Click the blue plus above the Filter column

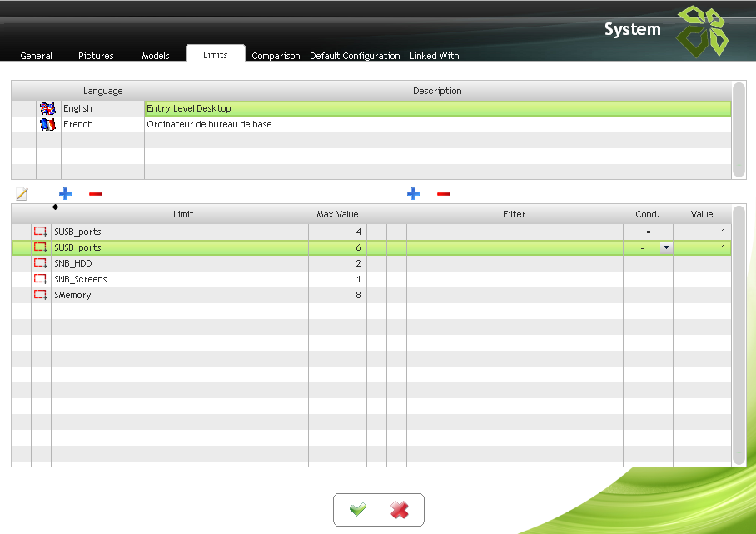tap(413, 194)
